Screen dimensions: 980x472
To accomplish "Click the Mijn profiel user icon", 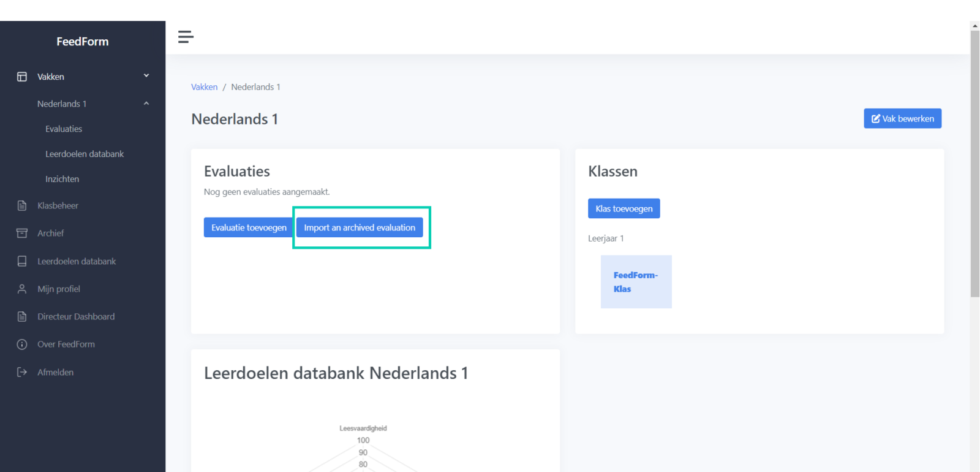I will 22,289.
